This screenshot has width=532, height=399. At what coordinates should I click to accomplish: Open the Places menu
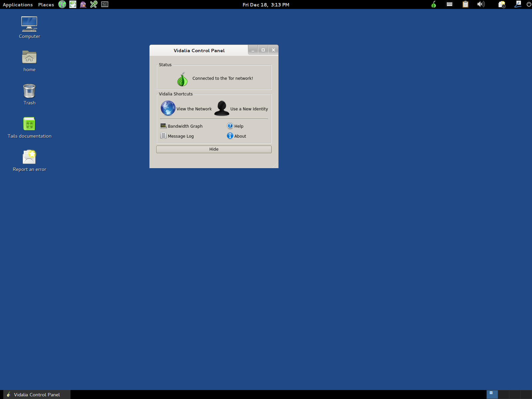click(x=46, y=5)
